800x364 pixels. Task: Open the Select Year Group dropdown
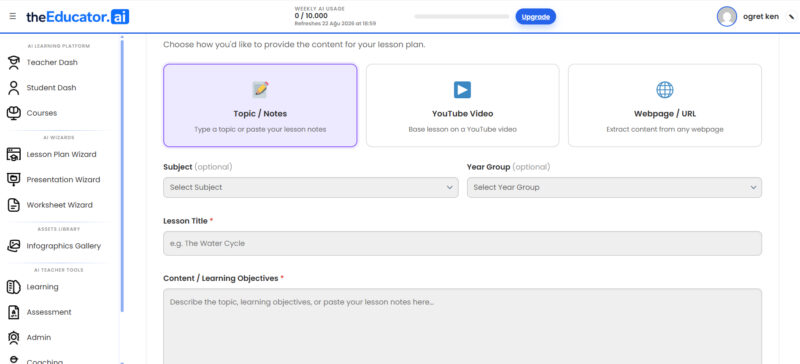tap(614, 187)
